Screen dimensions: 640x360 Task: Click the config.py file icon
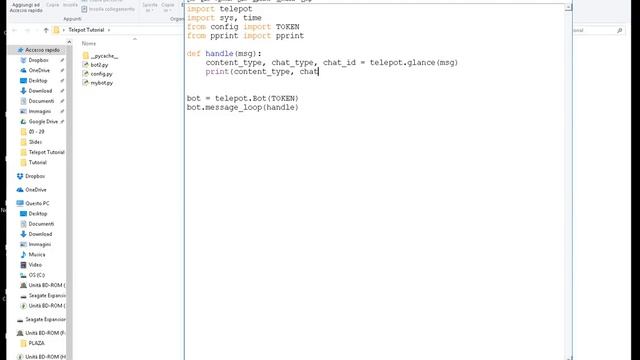(86, 74)
